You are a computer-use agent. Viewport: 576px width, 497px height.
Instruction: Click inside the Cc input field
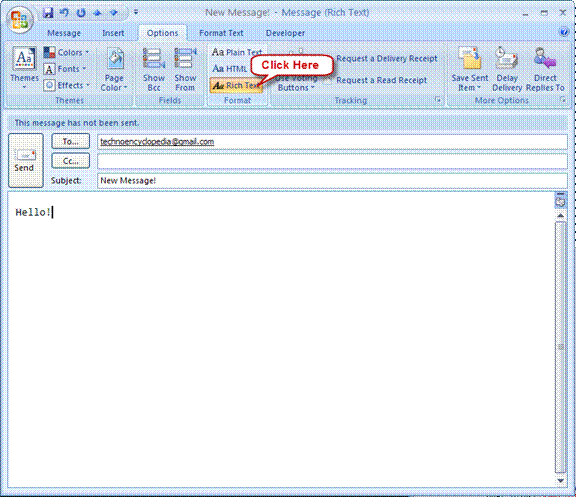click(x=332, y=161)
